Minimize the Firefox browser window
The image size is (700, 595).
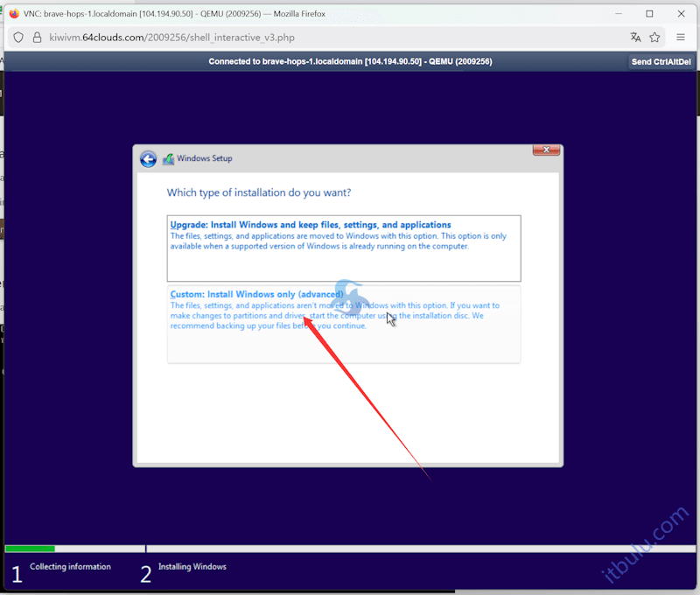tap(616, 13)
